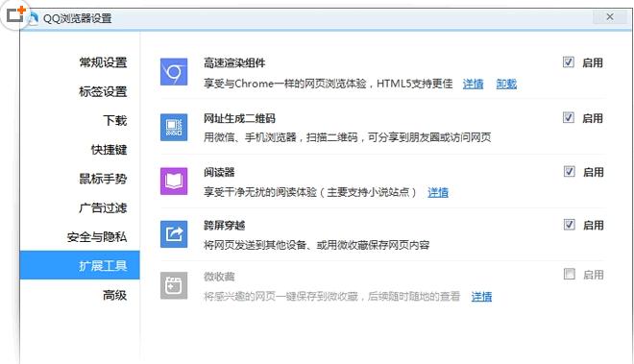The image size is (634, 364).
Task: Uncheck 启用 for 阅读器
Action: (570, 172)
